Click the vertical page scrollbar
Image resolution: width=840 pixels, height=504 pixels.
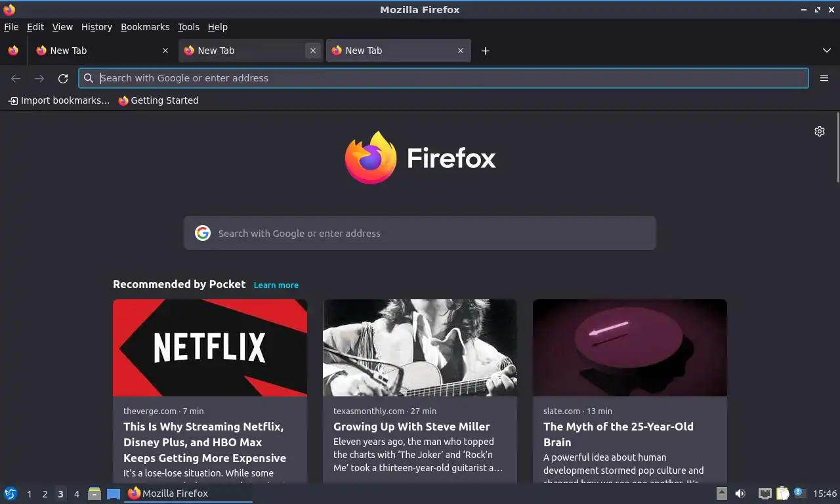(837, 148)
